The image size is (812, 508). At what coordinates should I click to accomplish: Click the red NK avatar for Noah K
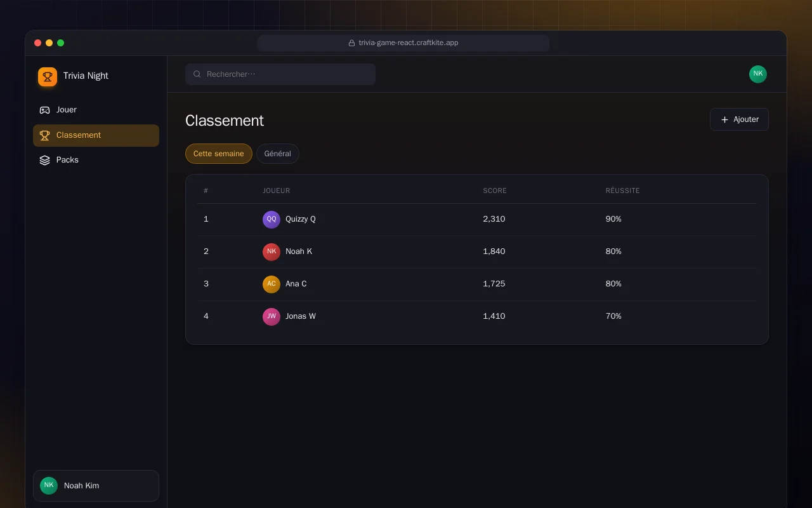272,252
